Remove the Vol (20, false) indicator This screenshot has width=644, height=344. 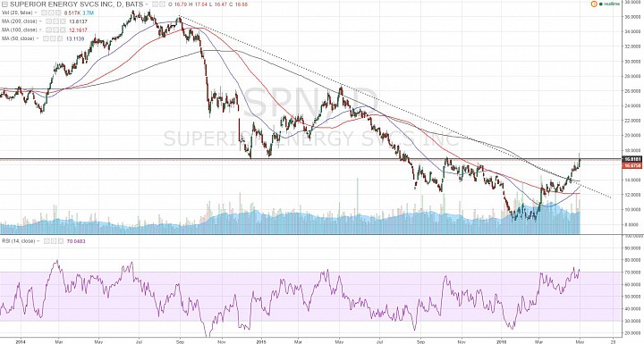(58, 13)
